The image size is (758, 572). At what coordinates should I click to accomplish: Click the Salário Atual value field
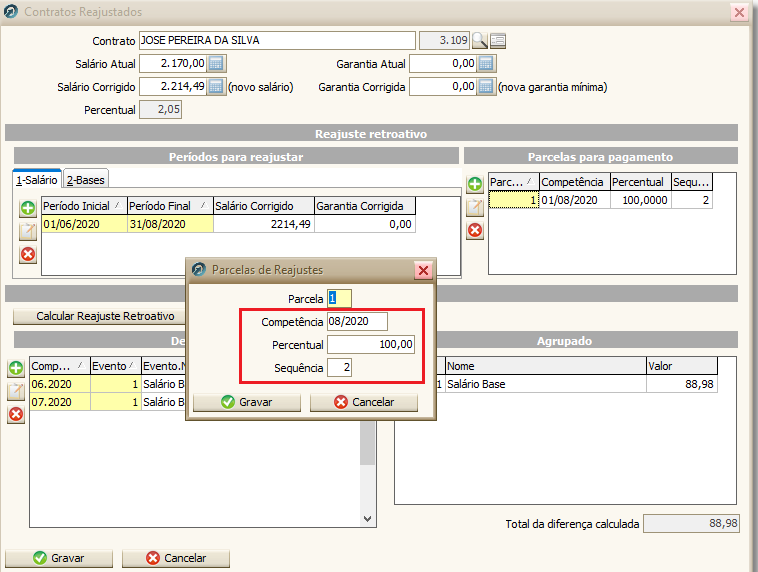click(173, 63)
